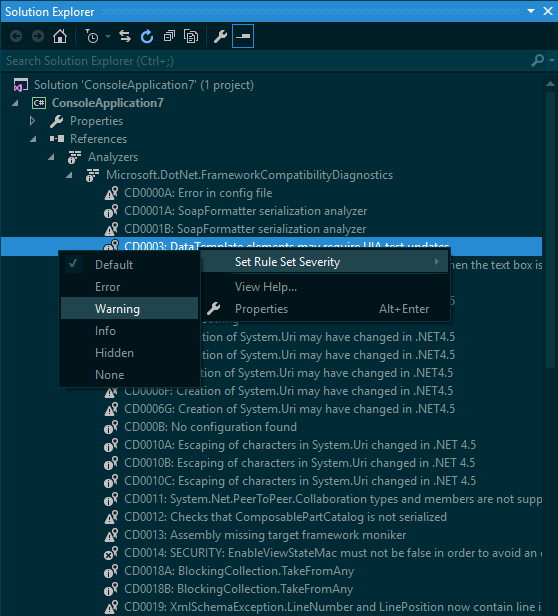Select CD0006G: Creation of System.Uri rule
Viewport: 558px width, 616px height.
(x=289, y=409)
